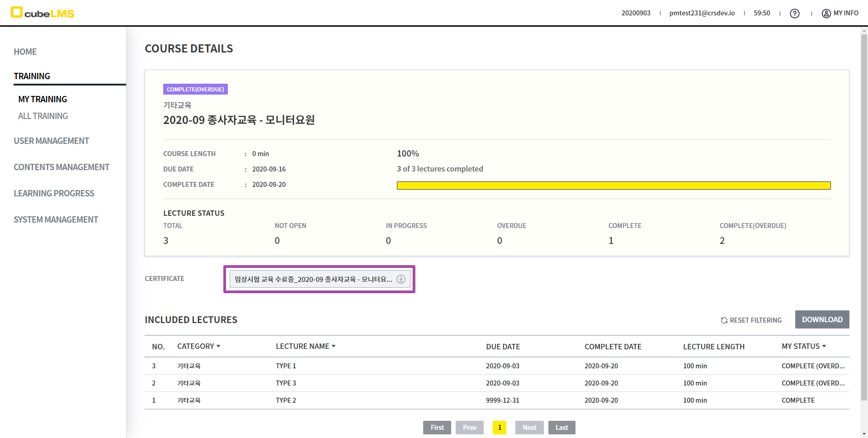Viewport: 868px width, 438px height.
Task: Click the yellow course progress bar
Action: click(x=613, y=186)
